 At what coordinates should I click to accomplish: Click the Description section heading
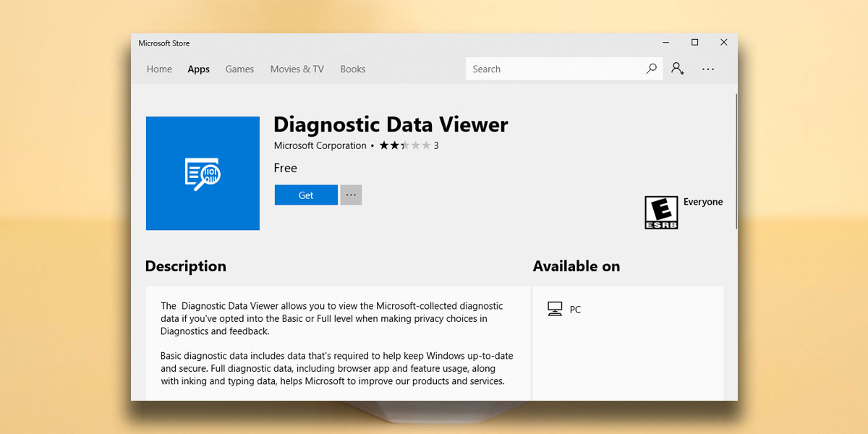[185, 266]
